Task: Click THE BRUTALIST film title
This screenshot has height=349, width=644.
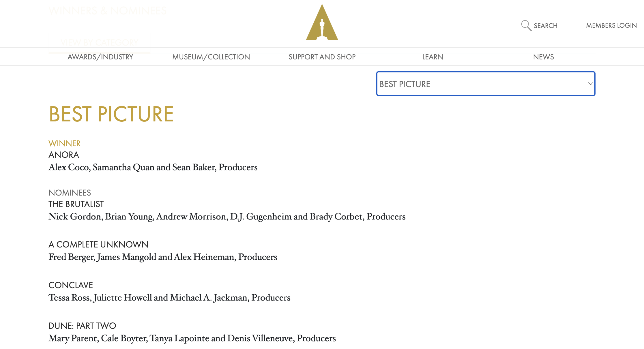Action: (x=76, y=204)
